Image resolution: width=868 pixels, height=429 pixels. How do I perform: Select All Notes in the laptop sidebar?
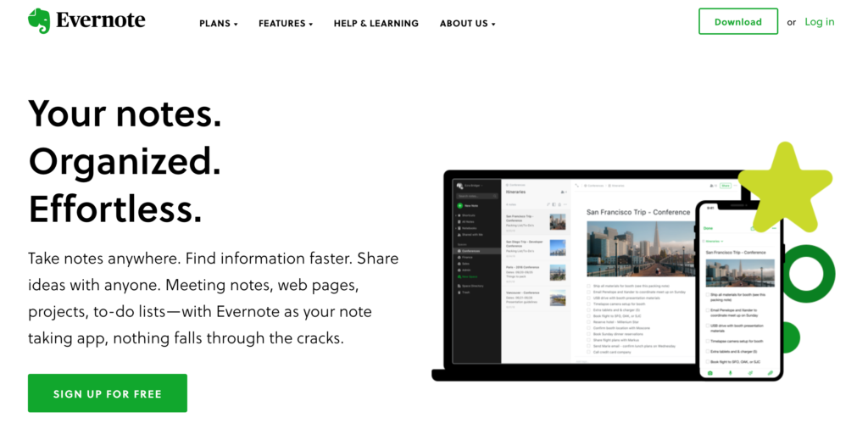click(468, 222)
